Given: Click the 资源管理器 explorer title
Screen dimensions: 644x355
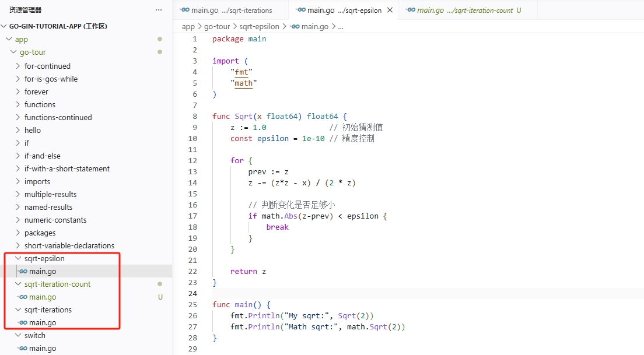Looking at the screenshot, I should pyautogui.click(x=26, y=10).
